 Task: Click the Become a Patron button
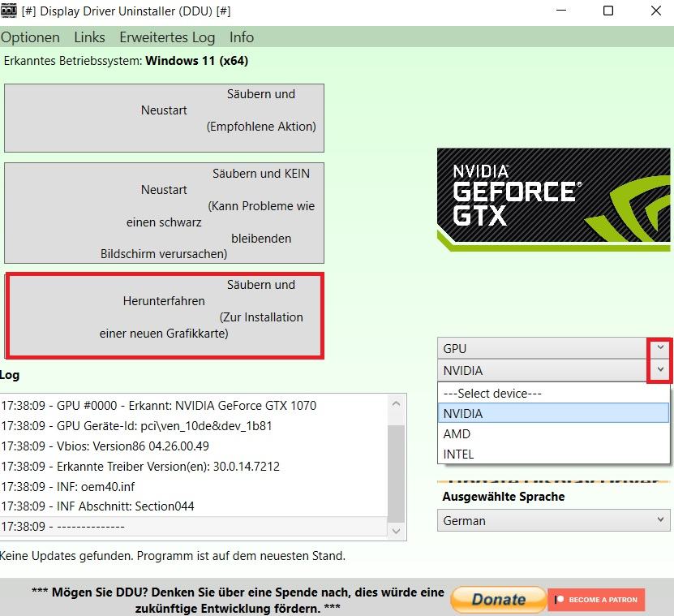pyautogui.click(x=596, y=600)
